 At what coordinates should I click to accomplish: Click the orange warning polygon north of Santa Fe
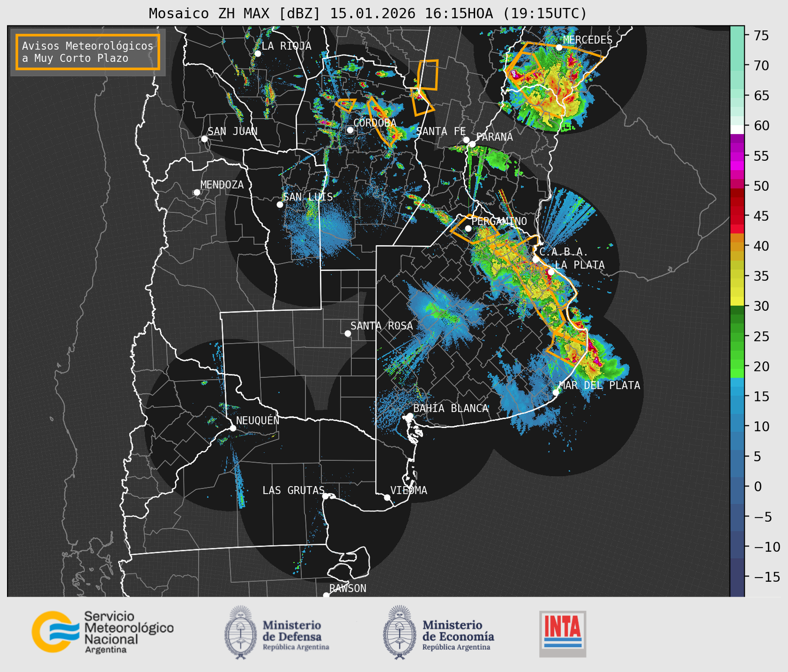pyautogui.click(x=428, y=75)
